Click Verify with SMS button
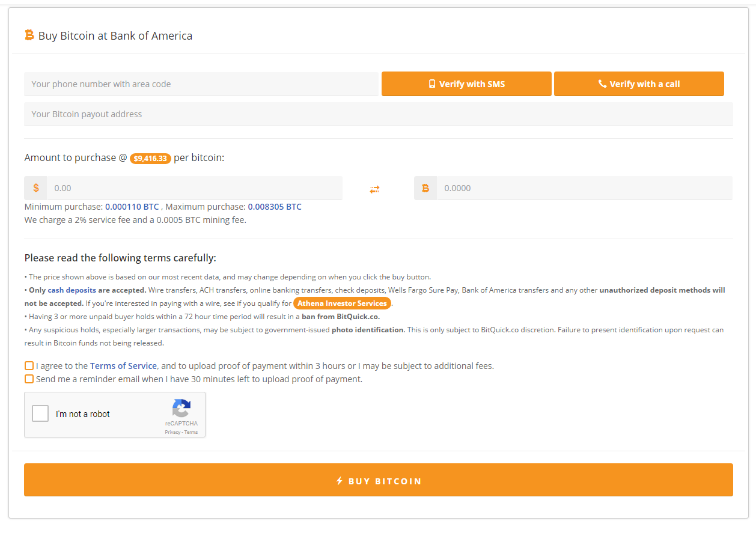 click(x=466, y=84)
